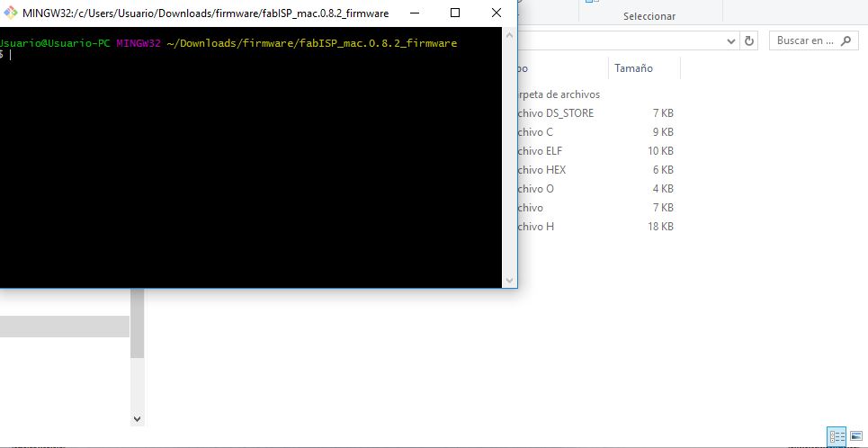Open the address bar history dropdown in Explorer
The image size is (868, 448).
click(730, 41)
